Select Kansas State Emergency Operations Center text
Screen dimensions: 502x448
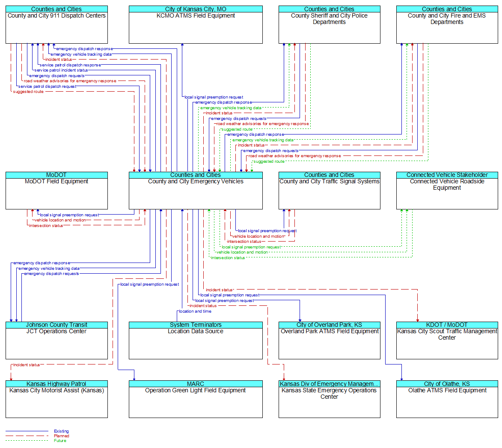tap(329, 394)
